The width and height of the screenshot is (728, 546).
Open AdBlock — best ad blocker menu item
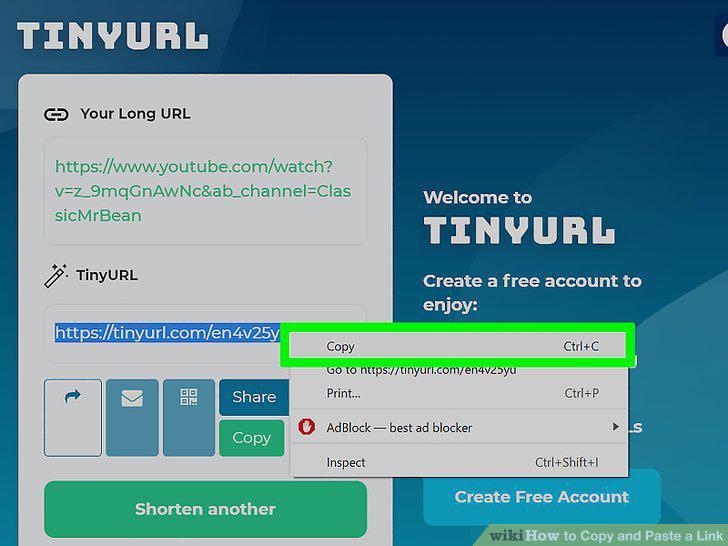coord(459,427)
